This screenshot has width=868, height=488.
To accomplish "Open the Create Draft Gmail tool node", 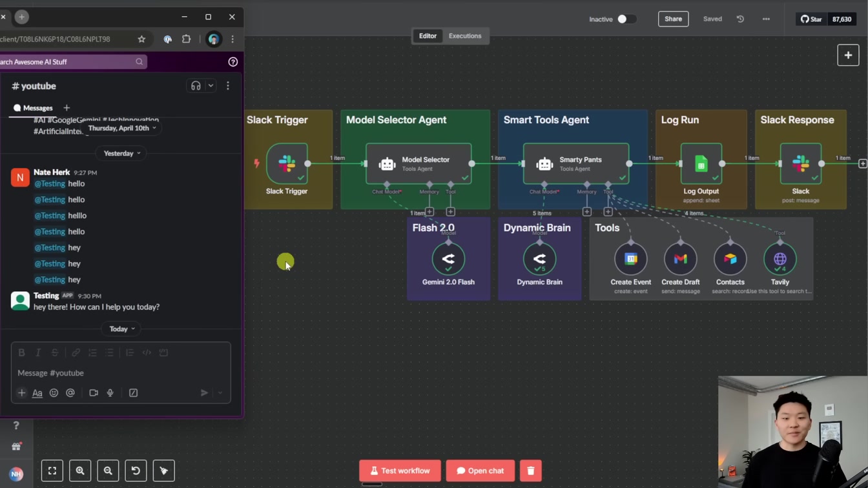I will tap(681, 259).
